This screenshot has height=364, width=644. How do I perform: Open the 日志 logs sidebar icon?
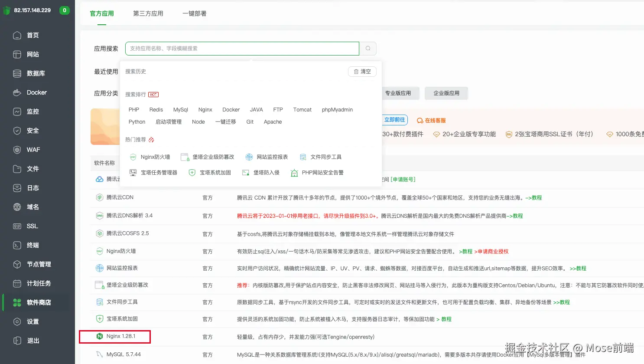pos(17,188)
